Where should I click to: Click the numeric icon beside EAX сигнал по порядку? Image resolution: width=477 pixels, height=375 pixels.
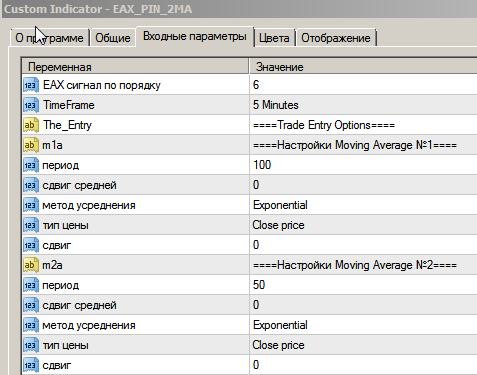click(31, 85)
